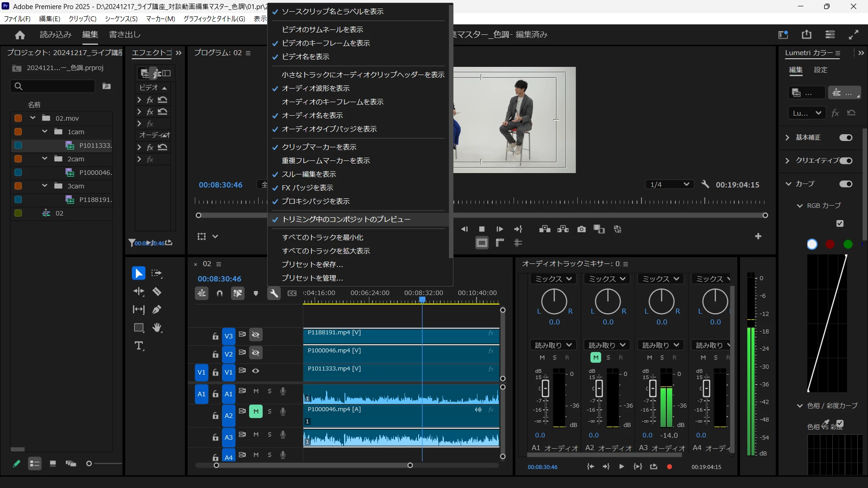Toggle V2 track output eye icon

pos(256,353)
